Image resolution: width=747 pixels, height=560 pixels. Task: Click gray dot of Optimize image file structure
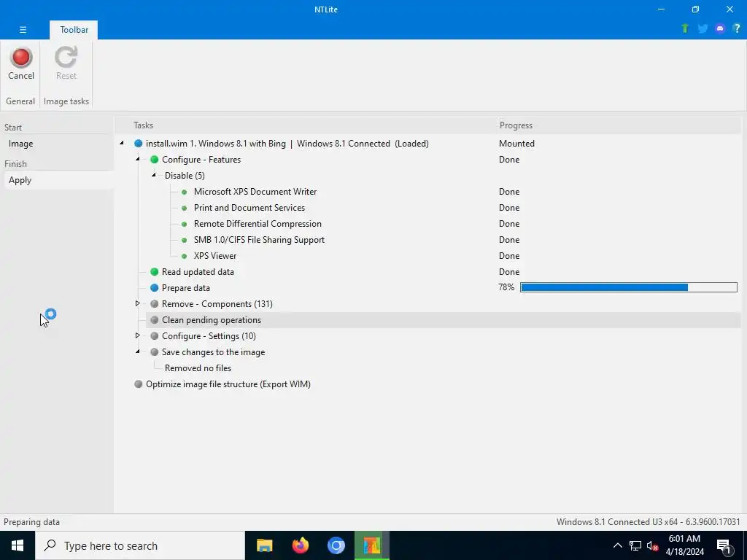(138, 384)
